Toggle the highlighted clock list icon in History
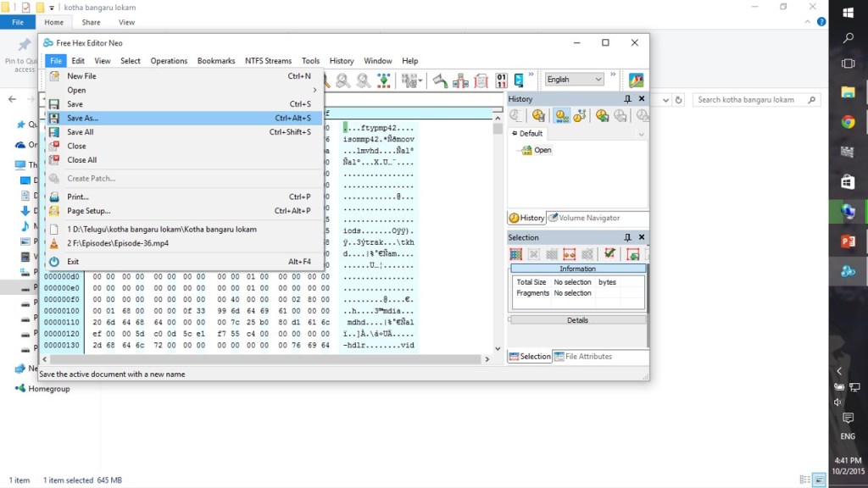 click(562, 115)
